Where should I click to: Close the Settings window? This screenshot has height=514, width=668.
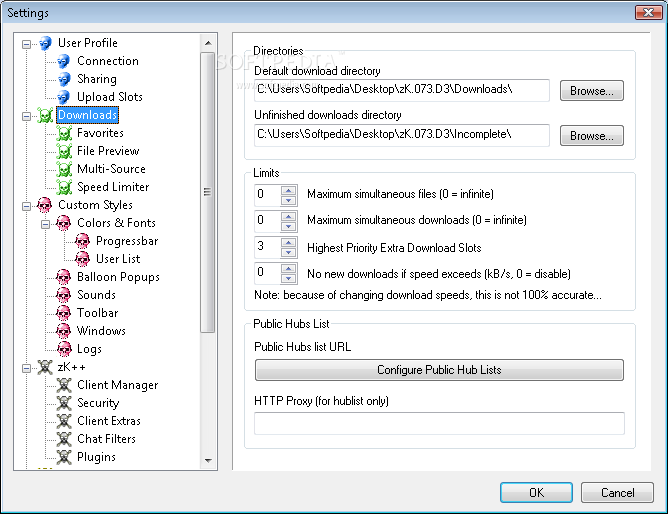click(x=648, y=12)
